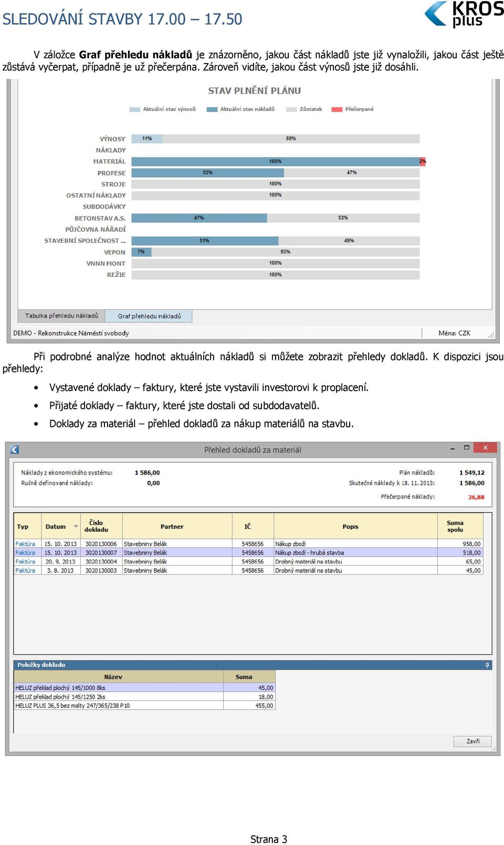This screenshot has width=504, height=845.
Task: Select item 'HELUZ PLUS 36,5 bez malty'
Action: [119, 706]
